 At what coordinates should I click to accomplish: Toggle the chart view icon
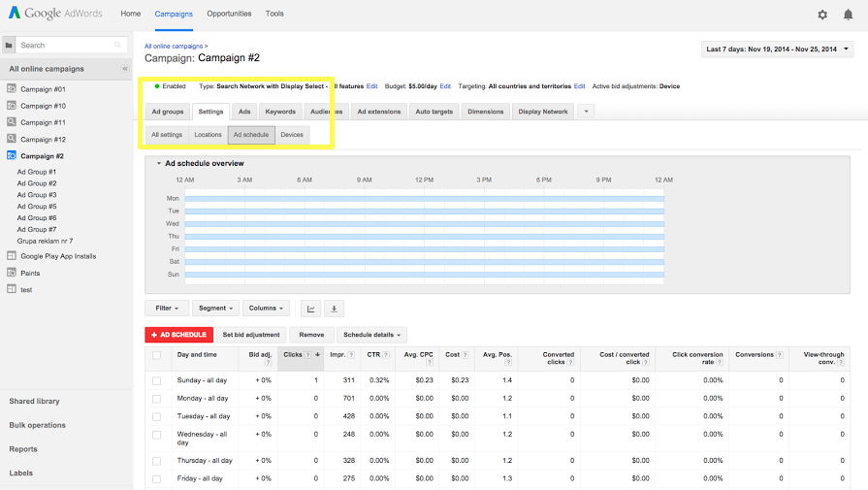(x=311, y=309)
